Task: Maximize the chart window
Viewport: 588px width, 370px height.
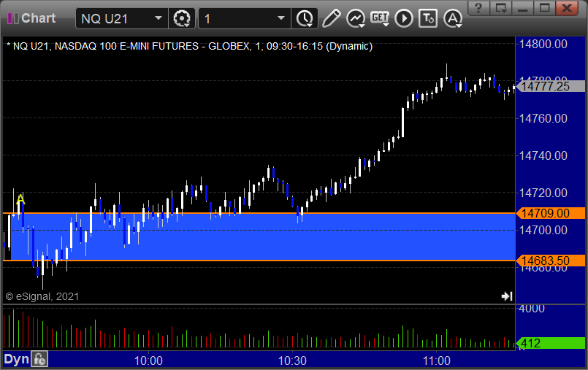Action: (x=544, y=7)
